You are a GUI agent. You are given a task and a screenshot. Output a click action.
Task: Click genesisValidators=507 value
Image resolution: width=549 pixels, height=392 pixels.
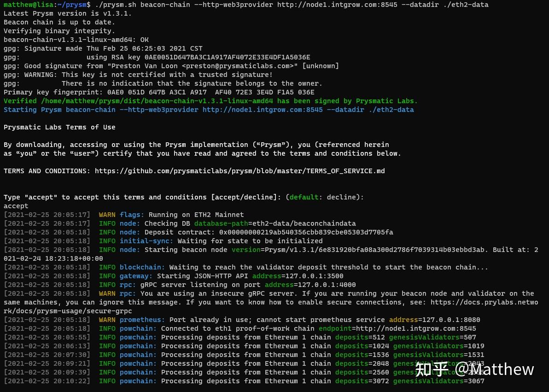coord(432,337)
